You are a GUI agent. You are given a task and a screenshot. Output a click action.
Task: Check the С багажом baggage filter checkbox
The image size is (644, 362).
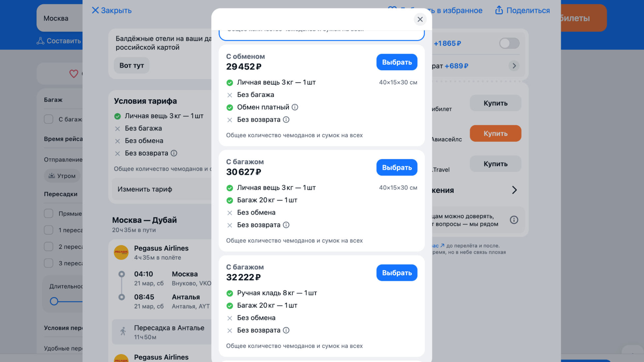click(49, 119)
